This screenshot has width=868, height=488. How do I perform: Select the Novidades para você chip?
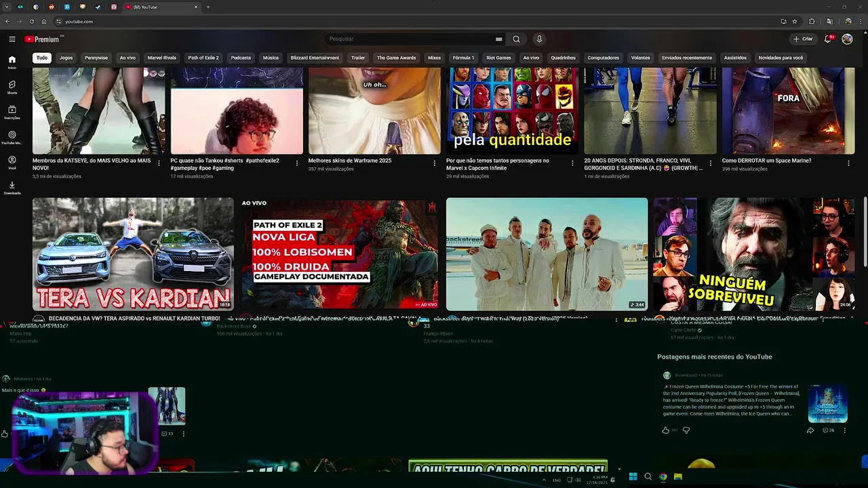pos(781,58)
